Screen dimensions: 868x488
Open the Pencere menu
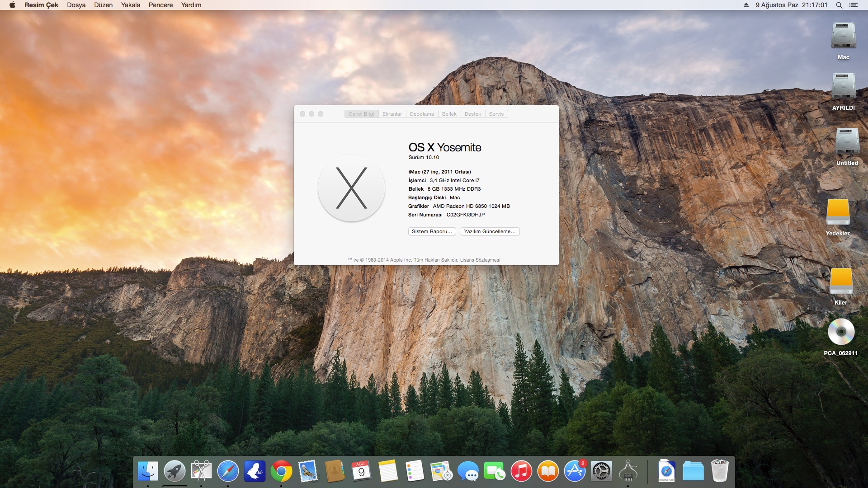pyautogui.click(x=160, y=5)
